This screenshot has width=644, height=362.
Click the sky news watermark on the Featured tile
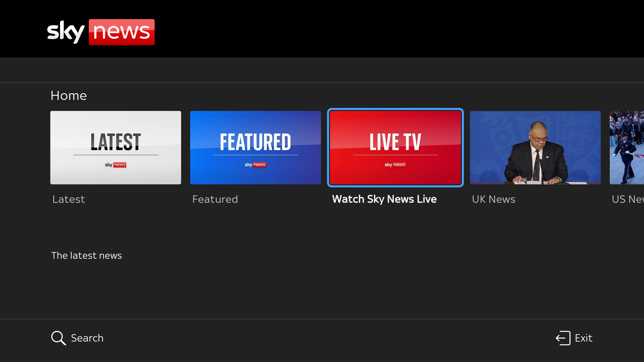pyautogui.click(x=255, y=165)
